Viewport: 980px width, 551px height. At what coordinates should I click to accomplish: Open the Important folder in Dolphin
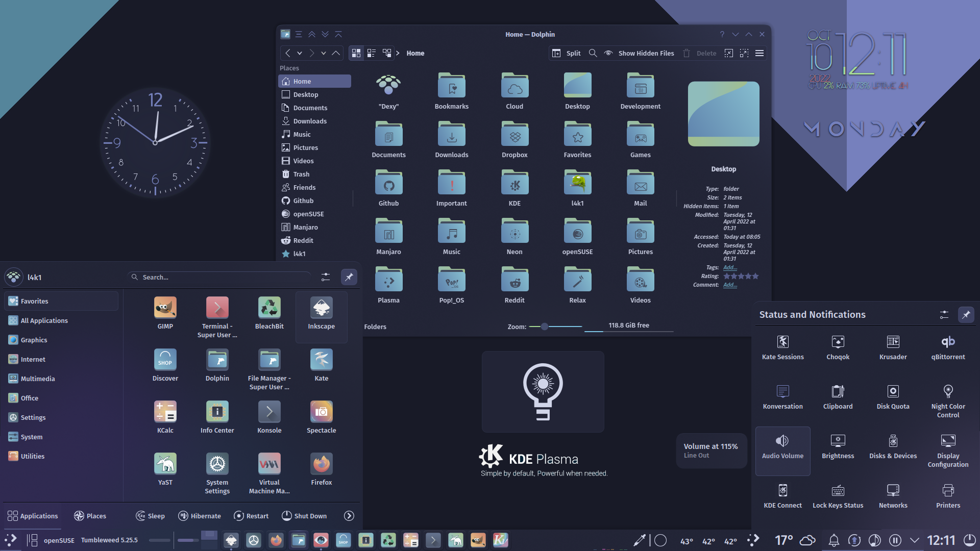[x=451, y=189]
